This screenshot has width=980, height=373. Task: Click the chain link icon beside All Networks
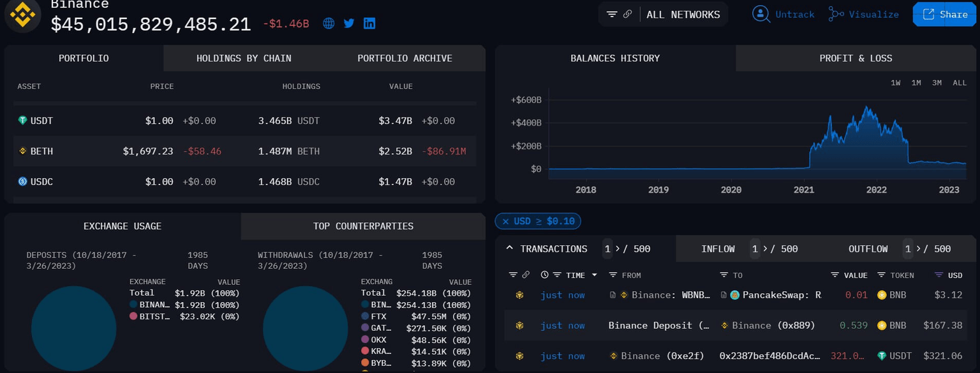tap(627, 14)
